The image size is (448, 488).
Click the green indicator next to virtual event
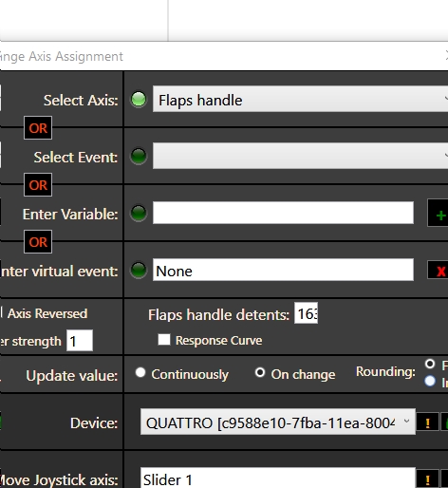(139, 270)
